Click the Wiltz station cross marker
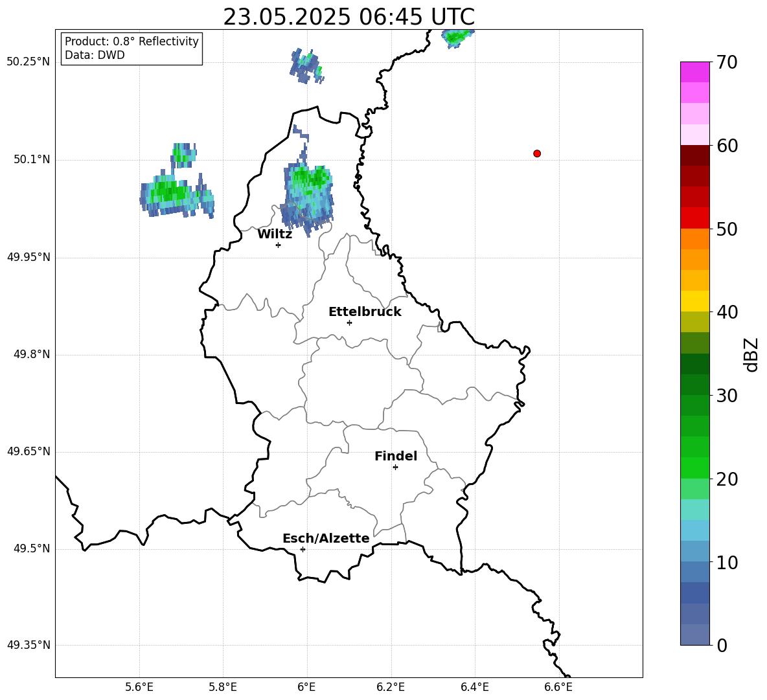Image resolution: width=767 pixels, height=700 pixels. tap(279, 245)
